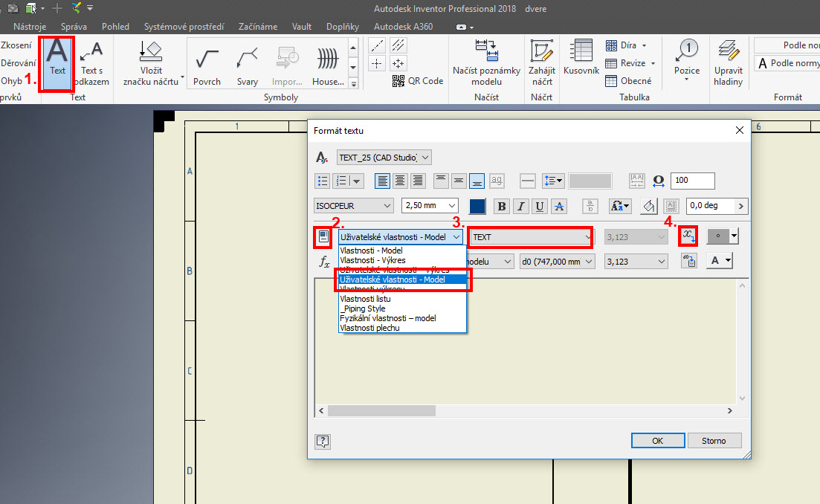This screenshot has width=820, height=504.
Task: Click the Svary welding symbol icon
Action: pyautogui.click(x=248, y=64)
